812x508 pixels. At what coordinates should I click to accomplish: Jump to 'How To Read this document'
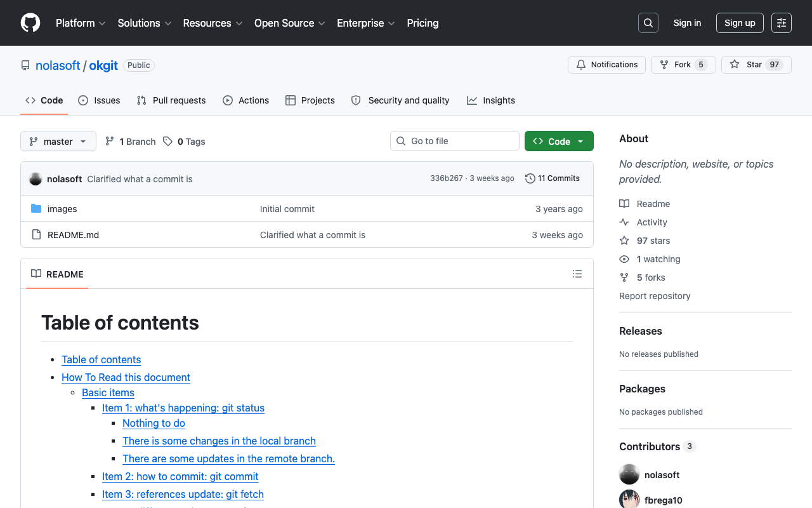point(126,377)
